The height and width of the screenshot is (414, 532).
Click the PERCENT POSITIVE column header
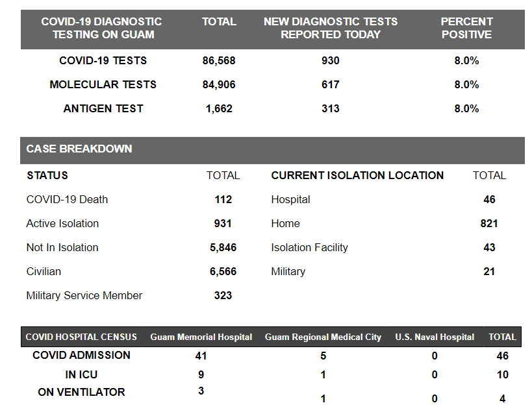click(x=466, y=28)
